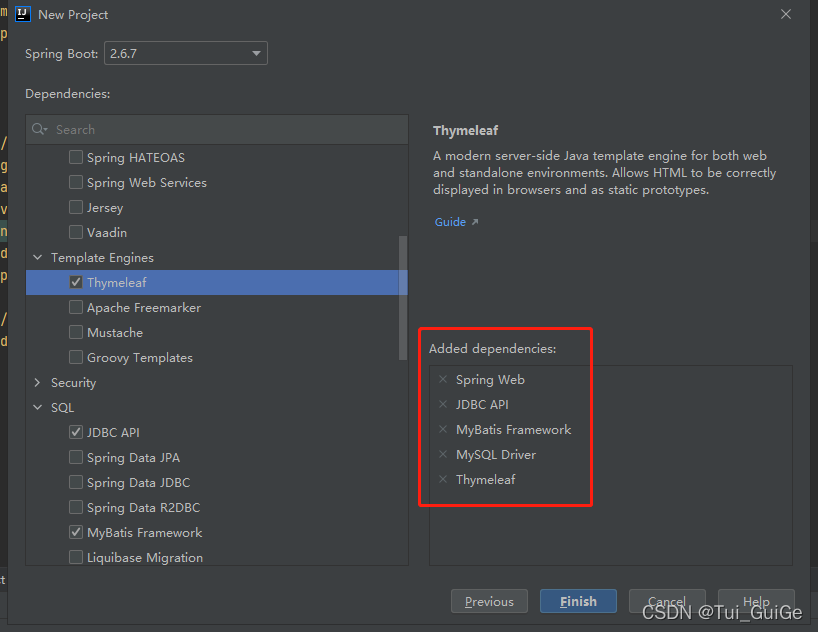The height and width of the screenshot is (632, 818).
Task: Select MySQL Driver in added list
Action: coord(496,455)
